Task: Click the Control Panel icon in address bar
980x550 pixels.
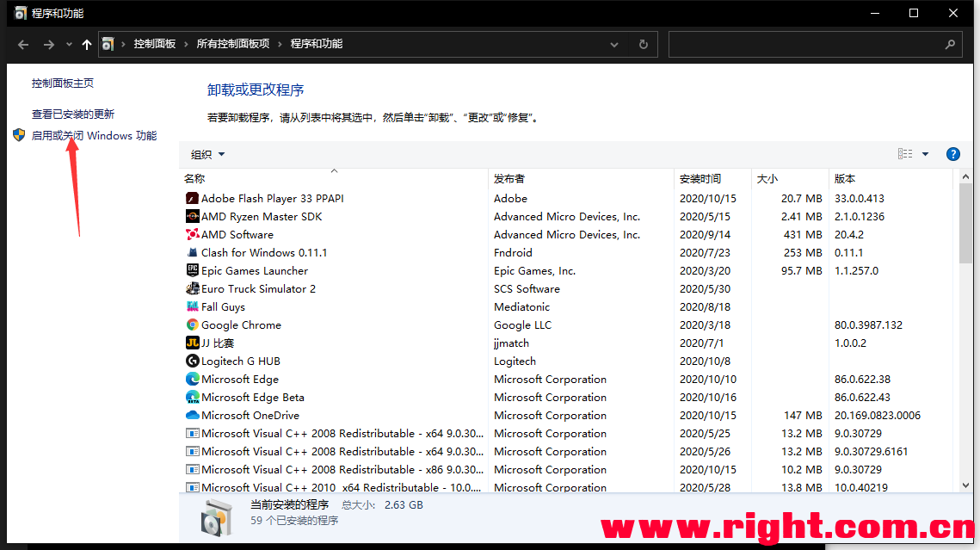Action: pos(108,45)
